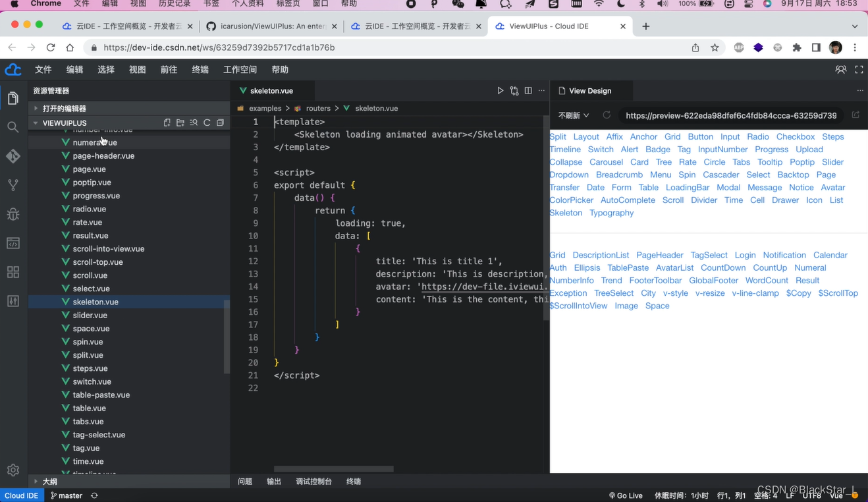The width and height of the screenshot is (868, 502).
Task: Open the 不刷新 refresh mode dropdown
Action: tap(574, 115)
